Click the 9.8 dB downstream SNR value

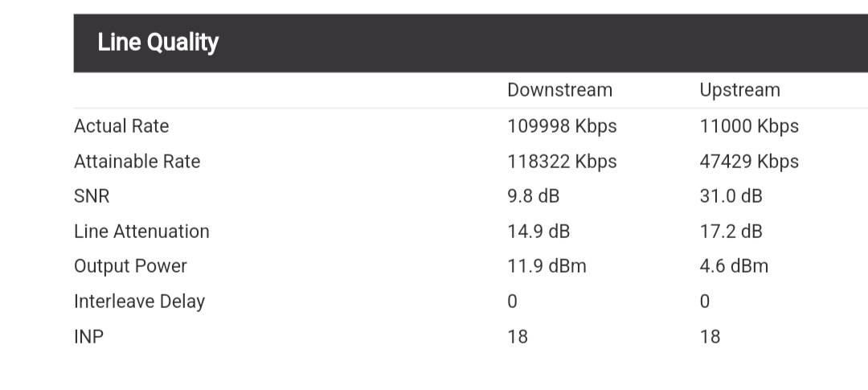pyautogui.click(x=533, y=197)
